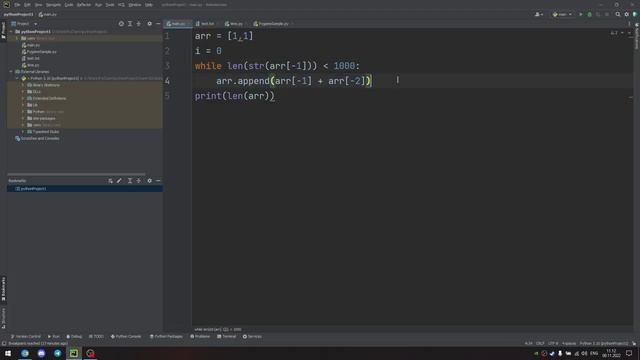Screen dimensions: 640x360
Task: Click Python 3.10 interpreter in status bar
Action: [604, 343]
